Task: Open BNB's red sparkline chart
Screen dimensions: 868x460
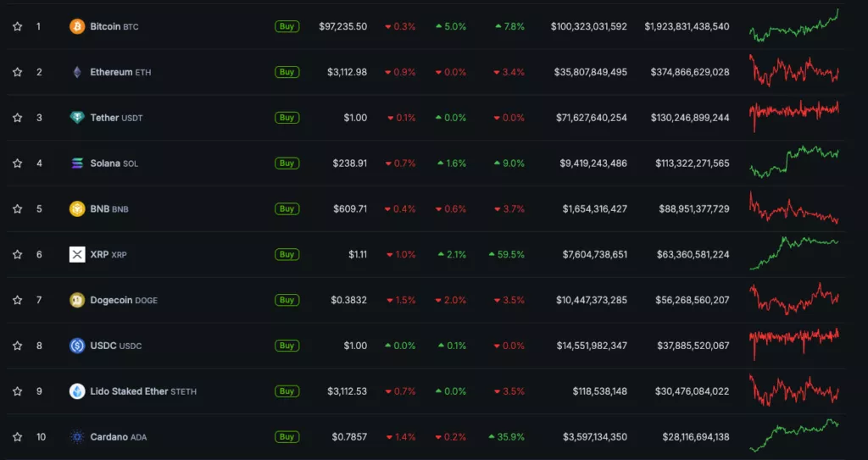Action: pos(793,207)
